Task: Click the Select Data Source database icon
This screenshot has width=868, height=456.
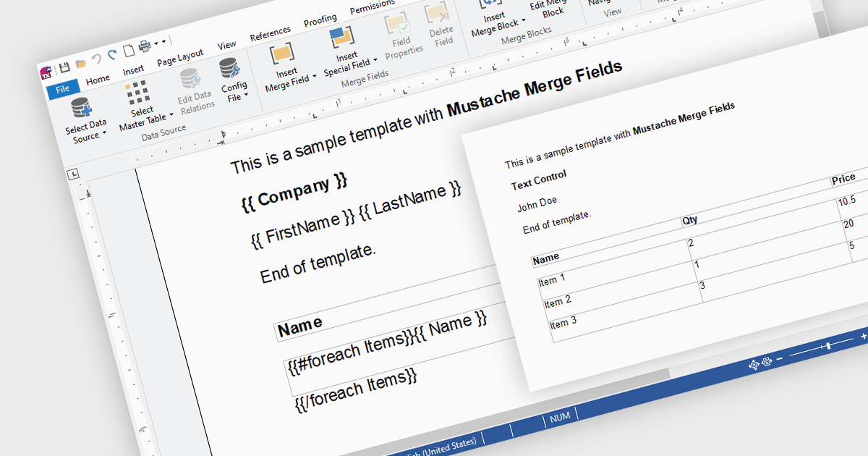Action: click(x=80, y=109)
